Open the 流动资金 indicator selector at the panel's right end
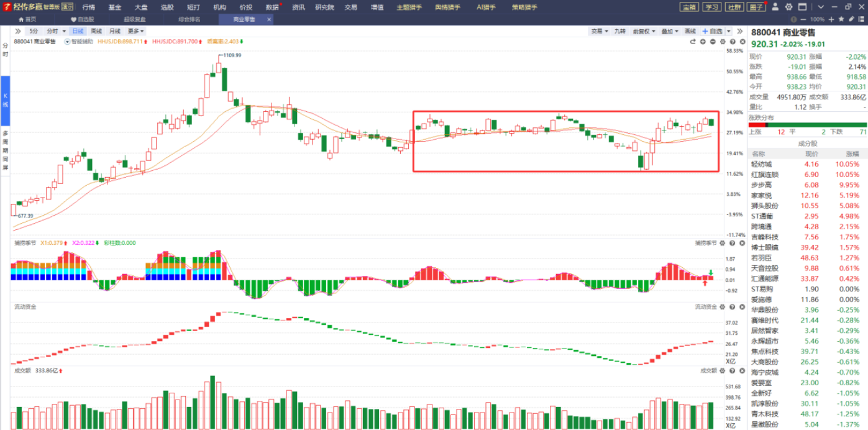The width and height of the screenshot is (868, 430). [x=705, y=307]
